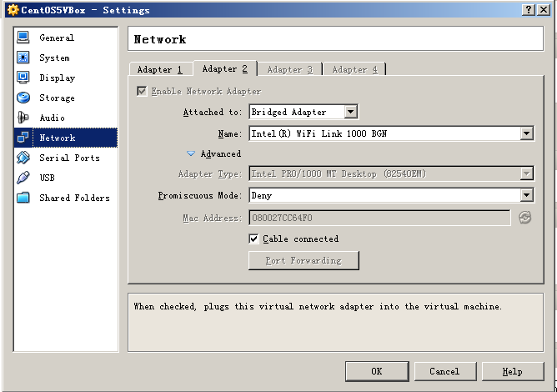Click the General monitor icon in sidebar
The width and height of the screenshot is (557, 392).
[23, 38]
